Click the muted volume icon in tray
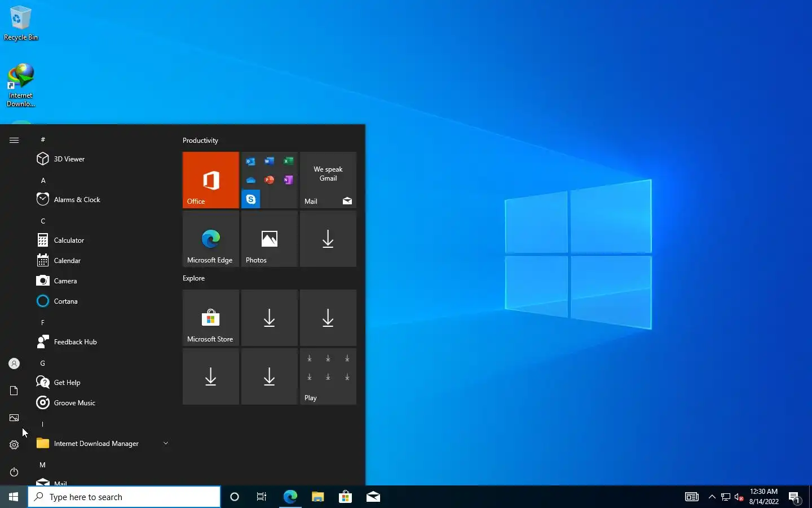The width and height of the screenshot is (812, 508). tap(739, 497)
